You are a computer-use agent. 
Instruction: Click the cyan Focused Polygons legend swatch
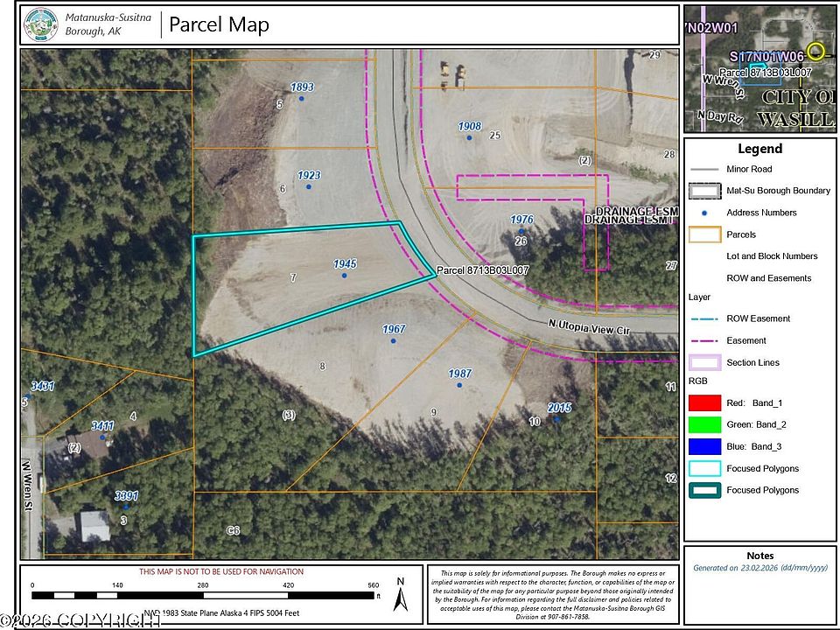click(704, 469)
